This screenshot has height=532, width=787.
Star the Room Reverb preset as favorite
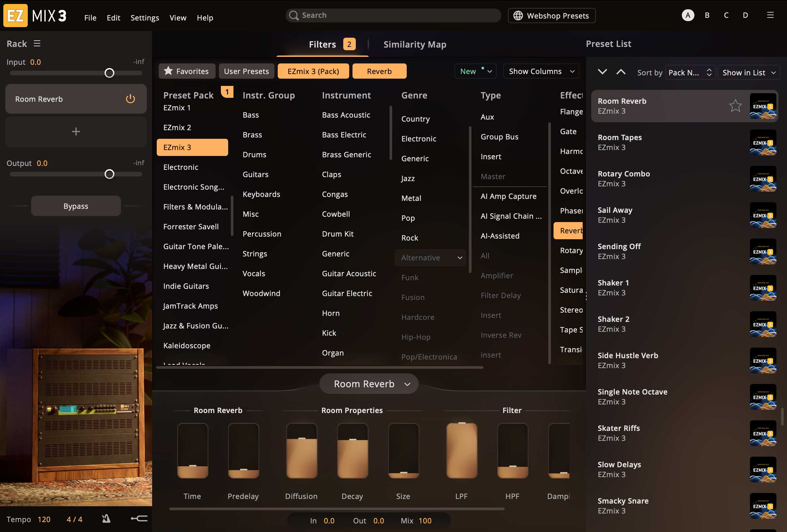pyautogui.click(x=735, y=106)
